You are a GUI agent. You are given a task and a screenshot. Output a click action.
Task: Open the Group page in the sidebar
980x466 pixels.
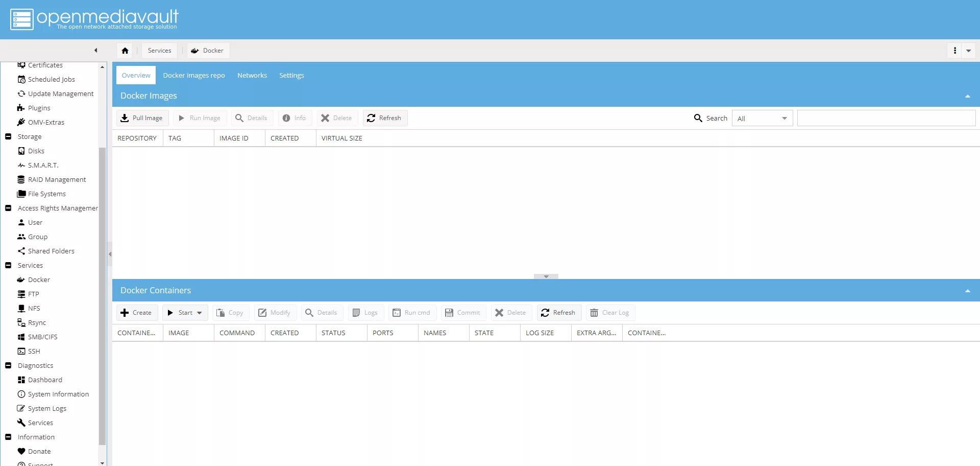[x=37, y=237]
